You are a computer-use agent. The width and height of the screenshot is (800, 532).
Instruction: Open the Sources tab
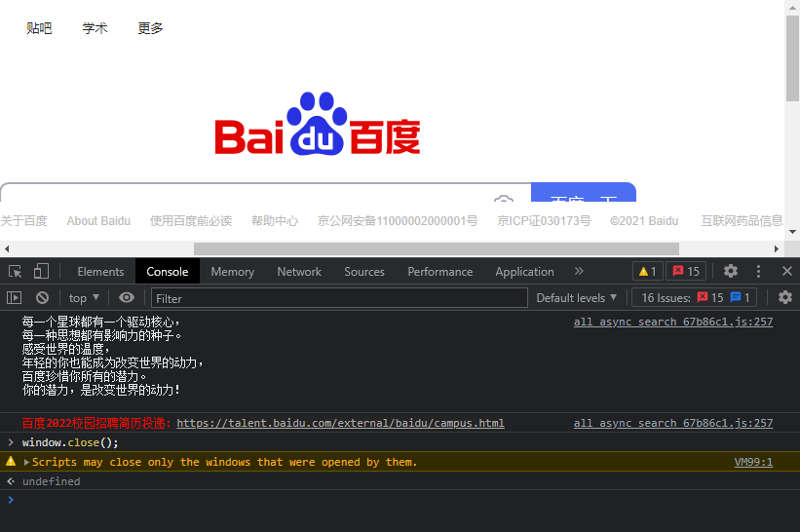point(364,271)
